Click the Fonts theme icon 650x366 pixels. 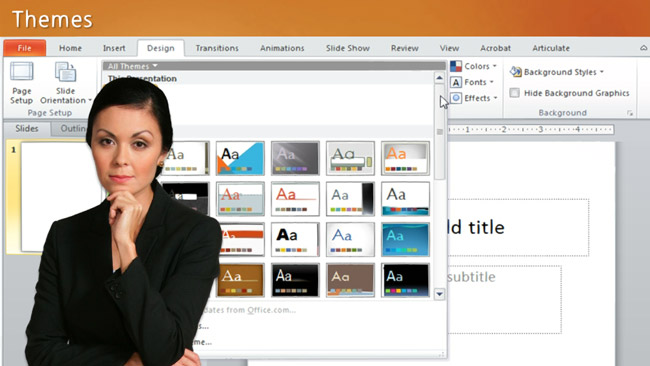456,82
